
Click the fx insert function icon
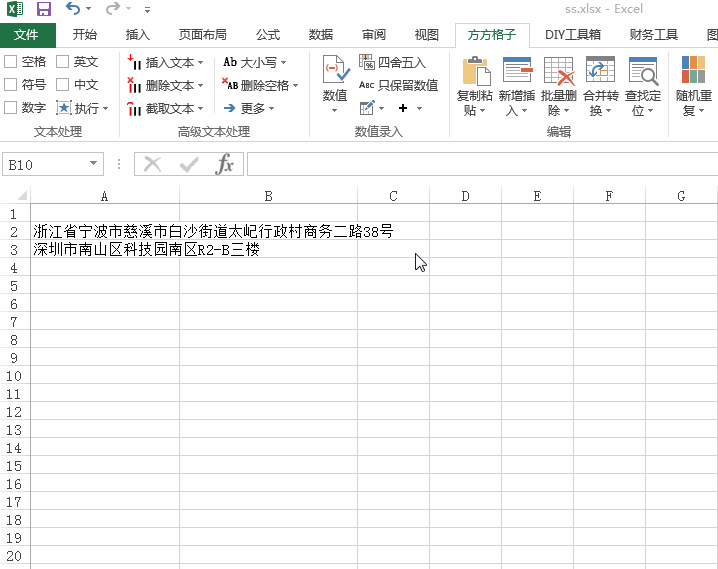click(x=225, y=164)
